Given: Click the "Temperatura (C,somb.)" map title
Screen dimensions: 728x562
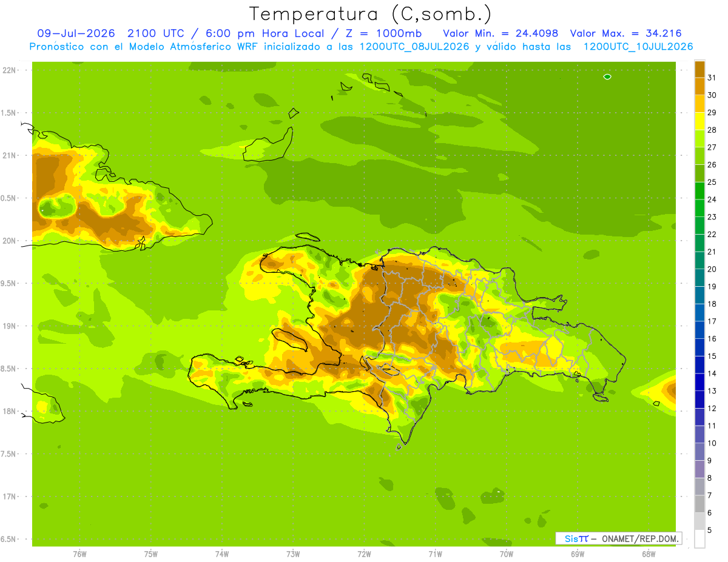Looking at the screenshot, I should (371, 15).
